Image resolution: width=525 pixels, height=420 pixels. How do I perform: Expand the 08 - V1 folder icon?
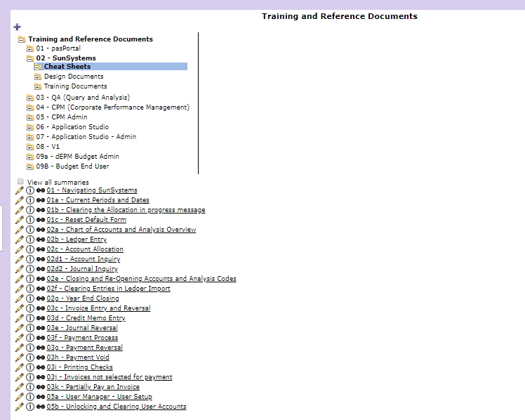click(x=29, y=147)
